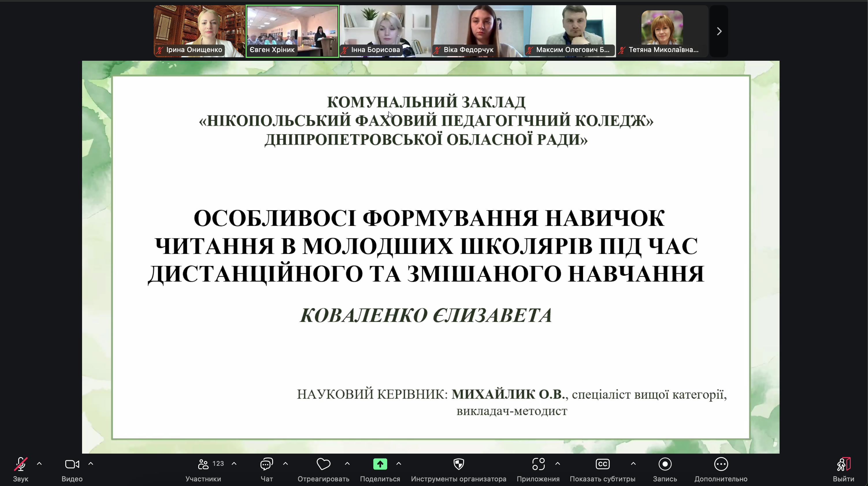868x486 pixels.
Task: Toggle the camera with Видео icon
Action: click(72, 464)
